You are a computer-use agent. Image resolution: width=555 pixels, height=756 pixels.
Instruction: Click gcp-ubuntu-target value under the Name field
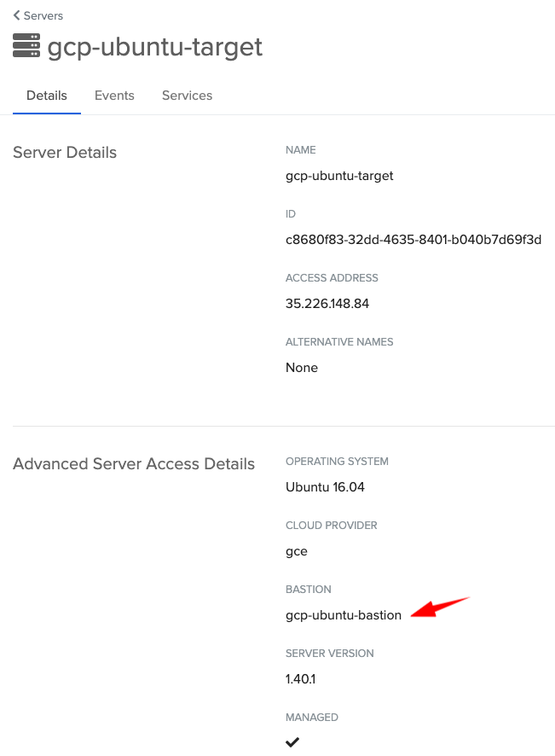tap(339, 176)
